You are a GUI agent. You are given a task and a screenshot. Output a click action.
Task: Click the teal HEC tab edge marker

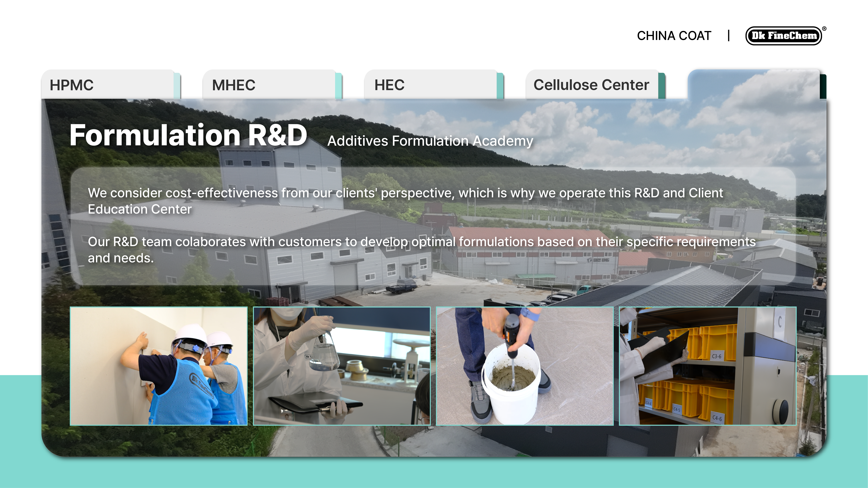pyautogui.click(x=500, y=86)
